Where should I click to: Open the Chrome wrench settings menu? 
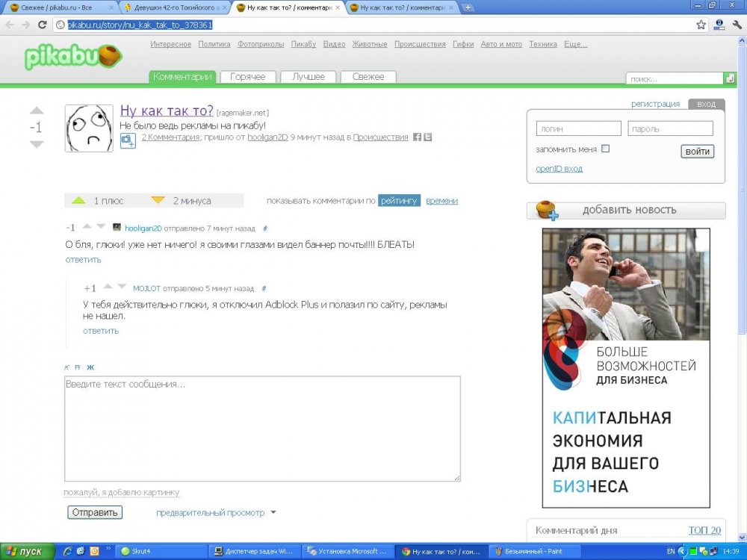point(737,25)
